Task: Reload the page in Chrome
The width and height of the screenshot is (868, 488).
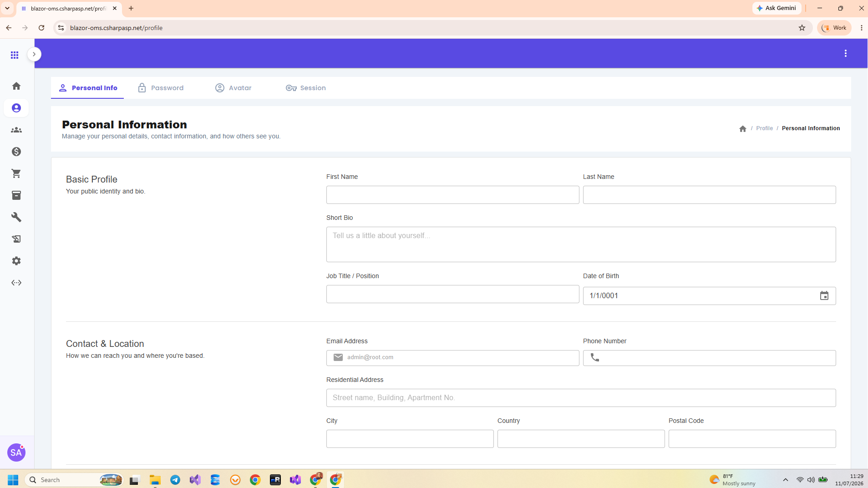Action: [x=41, y=28]
